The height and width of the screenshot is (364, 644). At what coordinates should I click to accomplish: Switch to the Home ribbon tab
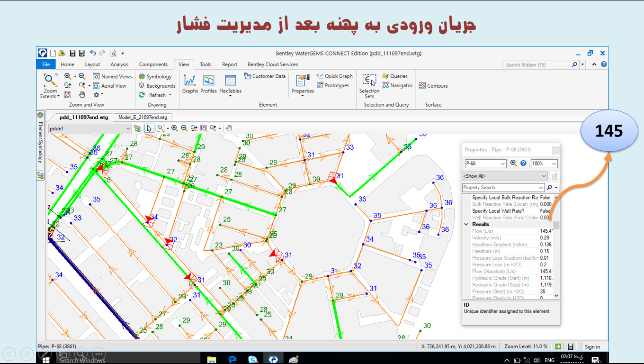click(67, 64)
